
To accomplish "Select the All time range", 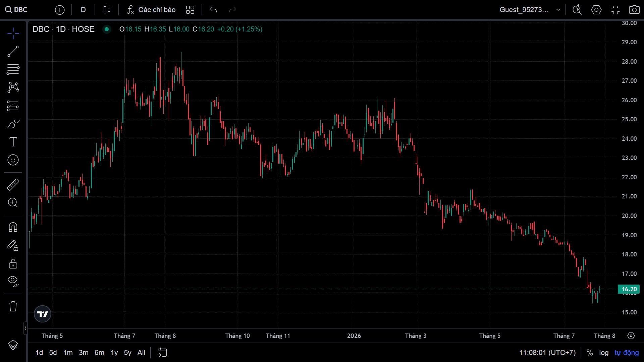I will coord(142,353).
